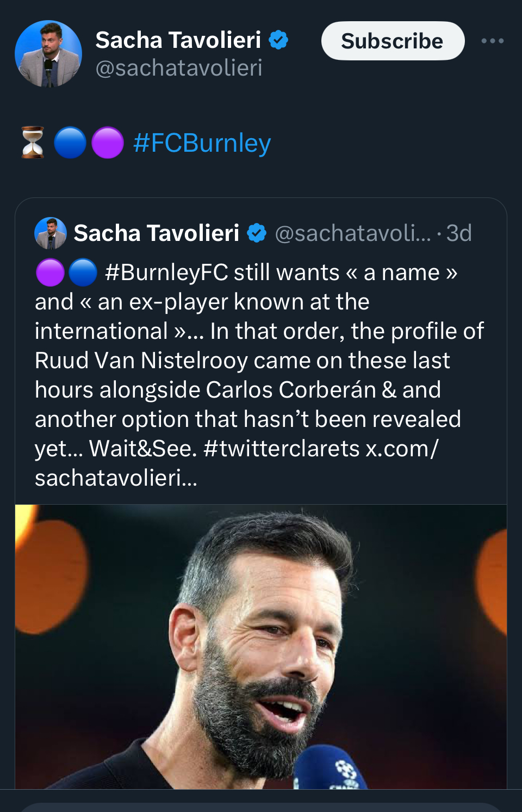522x812 pixels.
Task: Click the purple circle emoji before #FCBurnley
Action: 107,142
